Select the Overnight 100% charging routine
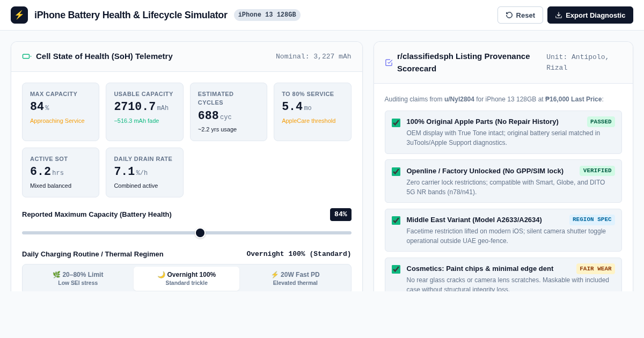This screenshot has height=338, width=644. pos(187,278)
